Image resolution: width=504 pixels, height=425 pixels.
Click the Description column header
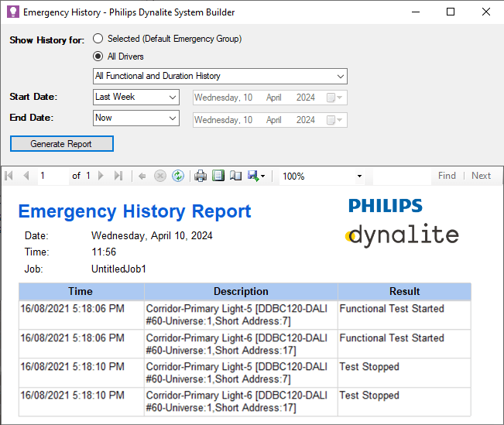coord(241,291)
